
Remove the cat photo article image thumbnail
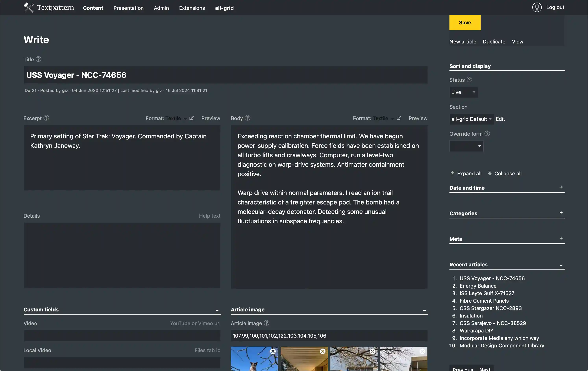click(273, 351)
